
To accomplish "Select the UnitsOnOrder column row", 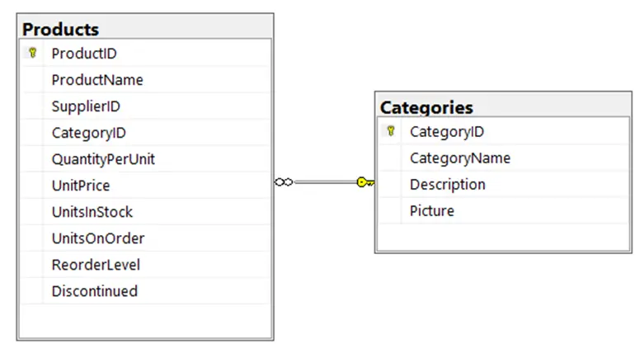I will 146,237.
